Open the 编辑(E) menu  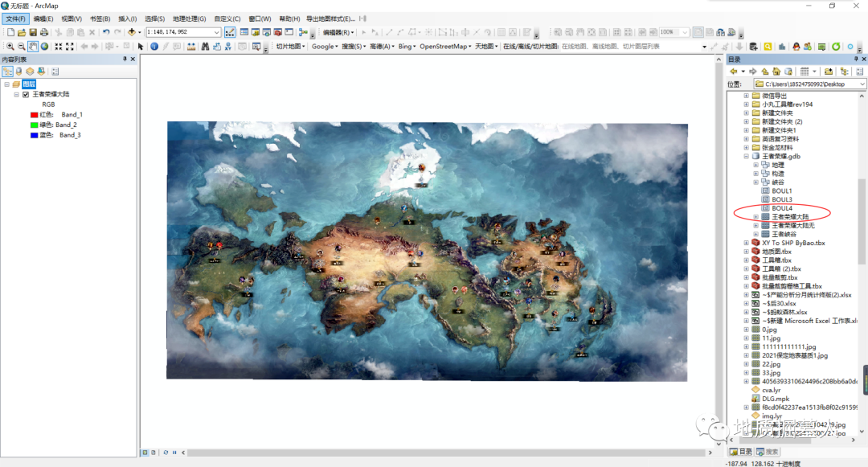pyautogui.click(x=43, y=18)
